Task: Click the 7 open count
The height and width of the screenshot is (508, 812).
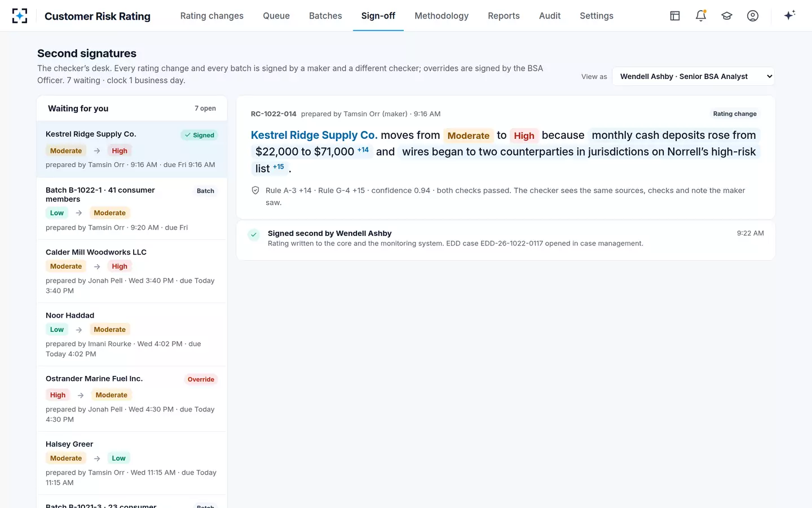Action: 205,108
